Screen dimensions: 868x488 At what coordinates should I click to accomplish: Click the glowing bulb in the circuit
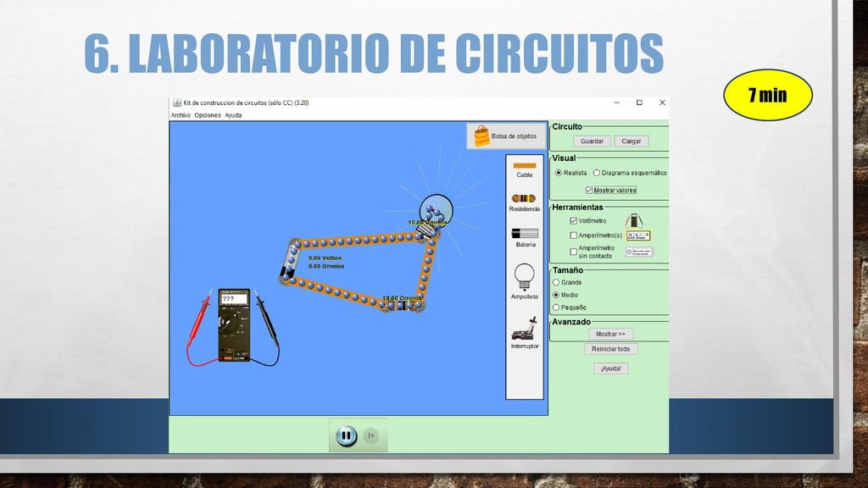(x=436, y=212)
